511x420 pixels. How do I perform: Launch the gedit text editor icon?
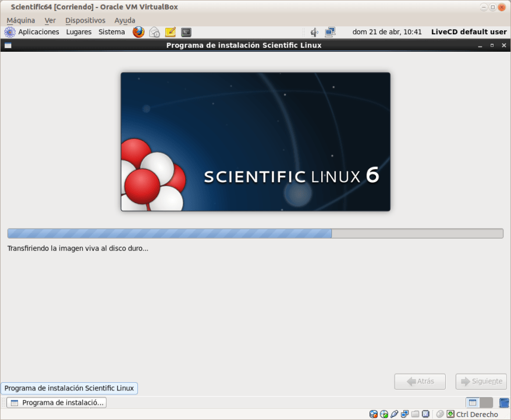coord(170,32)
